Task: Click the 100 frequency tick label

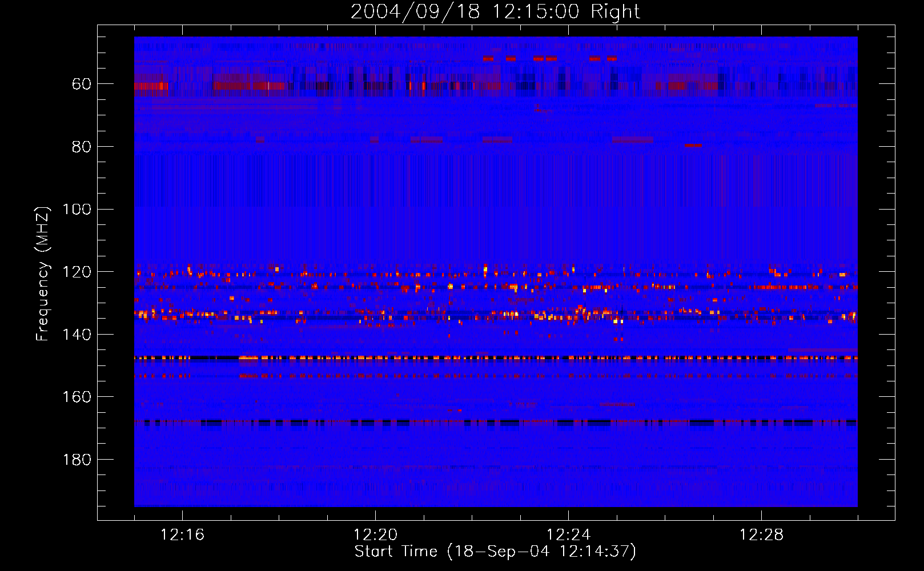Action: click(77, 210)
